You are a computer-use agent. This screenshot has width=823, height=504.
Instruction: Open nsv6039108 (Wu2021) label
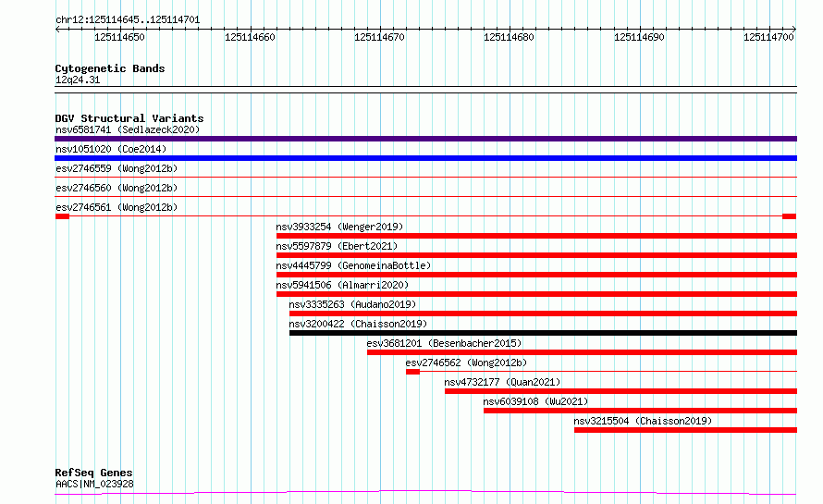coord(535,401)
